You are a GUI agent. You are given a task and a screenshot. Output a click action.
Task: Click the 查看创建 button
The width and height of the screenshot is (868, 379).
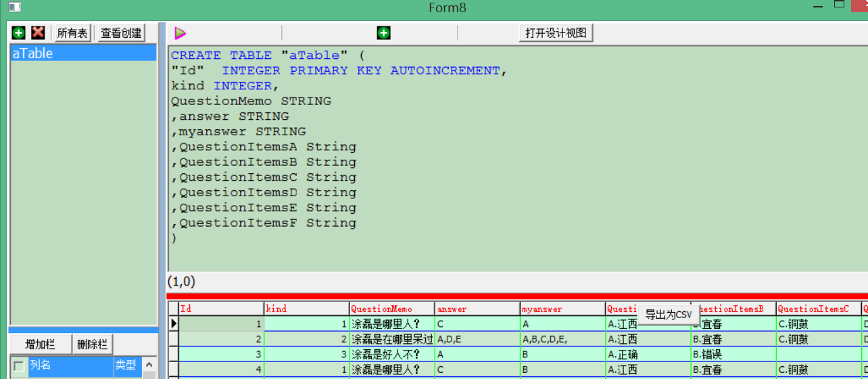122,32
